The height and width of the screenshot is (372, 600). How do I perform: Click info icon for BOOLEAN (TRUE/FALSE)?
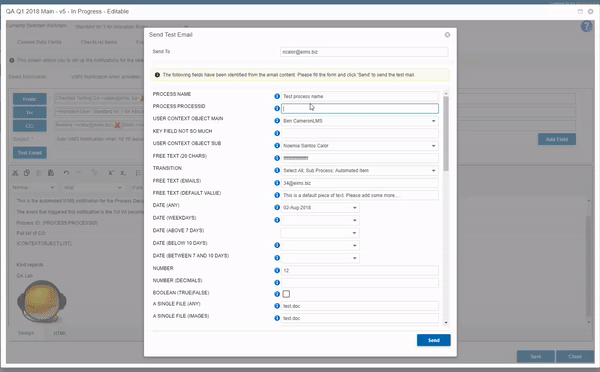[277, 294]
